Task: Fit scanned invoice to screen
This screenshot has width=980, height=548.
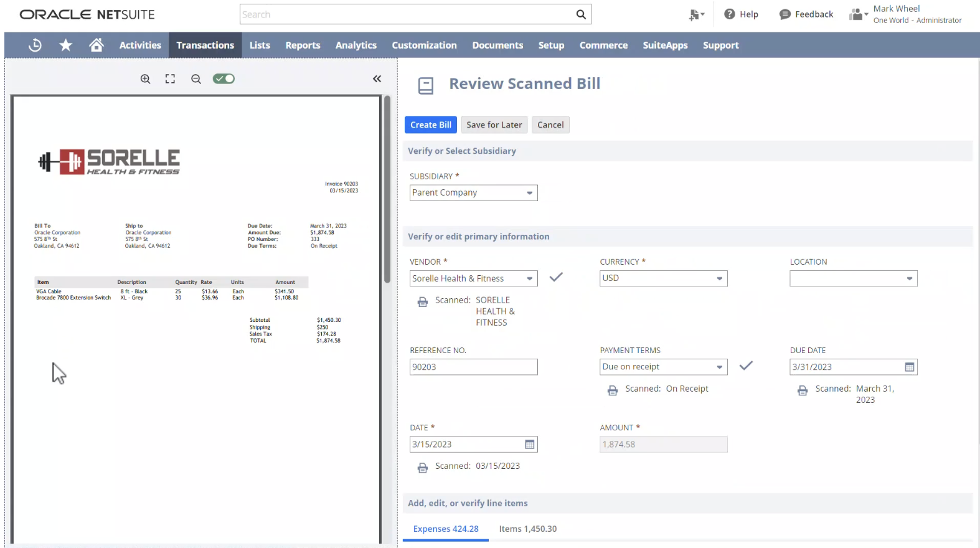Action: click(170, 79)
